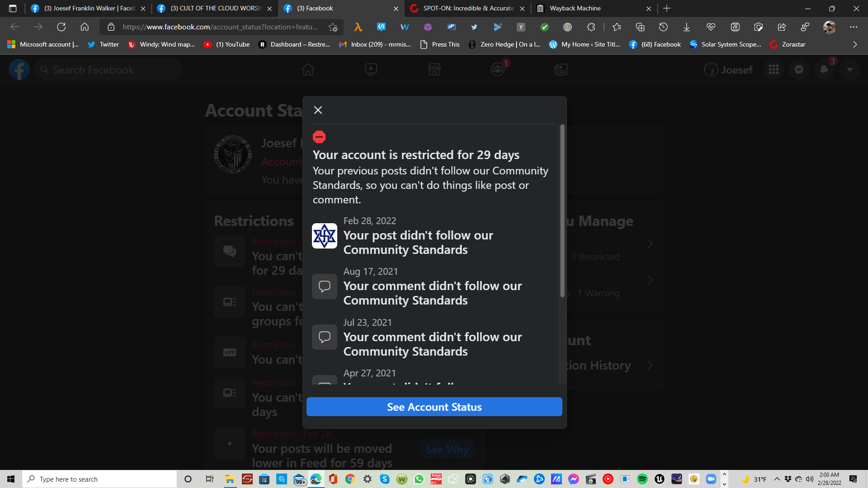The image size is (868, 488).
Task: Click the Search Facebook field
Action: pos(108,70)
